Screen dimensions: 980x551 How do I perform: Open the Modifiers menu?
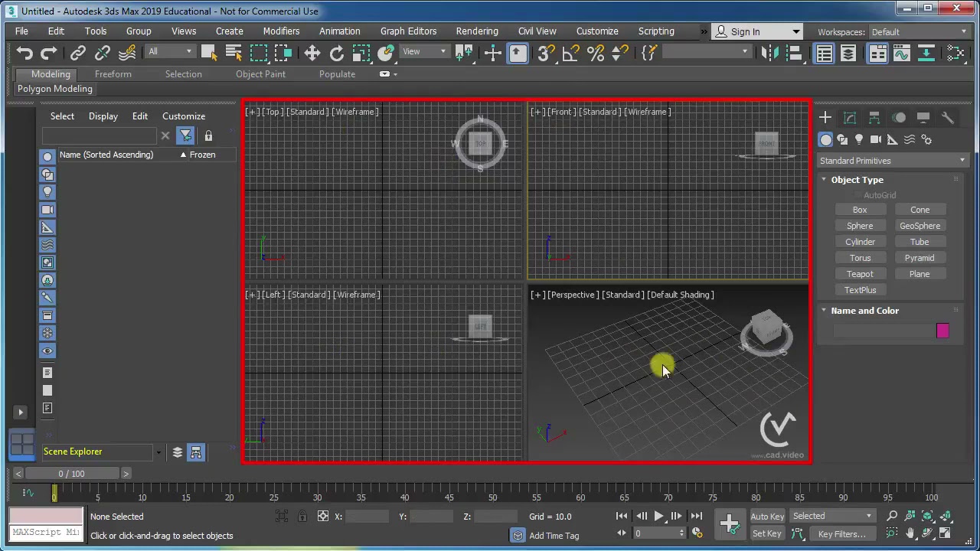281,31
